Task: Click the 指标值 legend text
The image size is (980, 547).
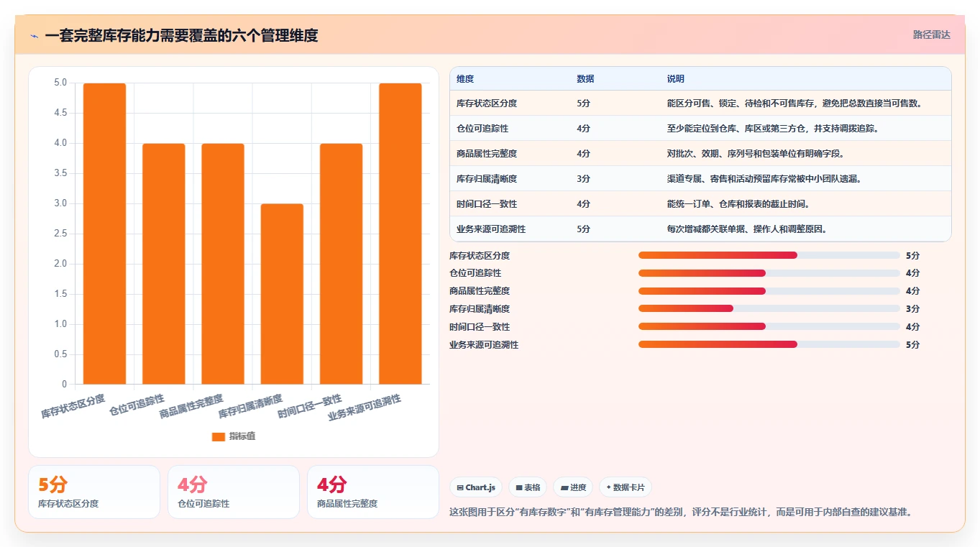Action: click(x=242, y=436)
